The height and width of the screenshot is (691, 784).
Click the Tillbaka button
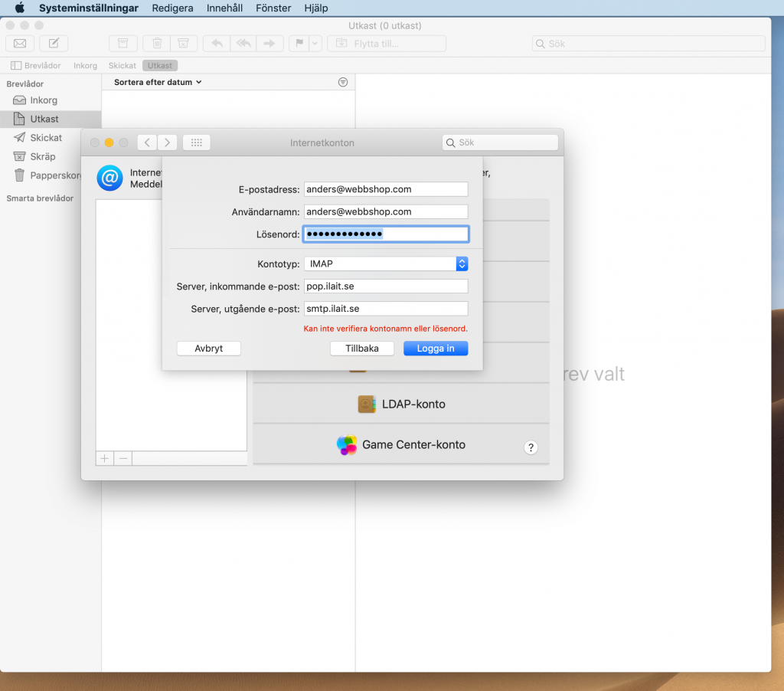(x=362, y=349)
